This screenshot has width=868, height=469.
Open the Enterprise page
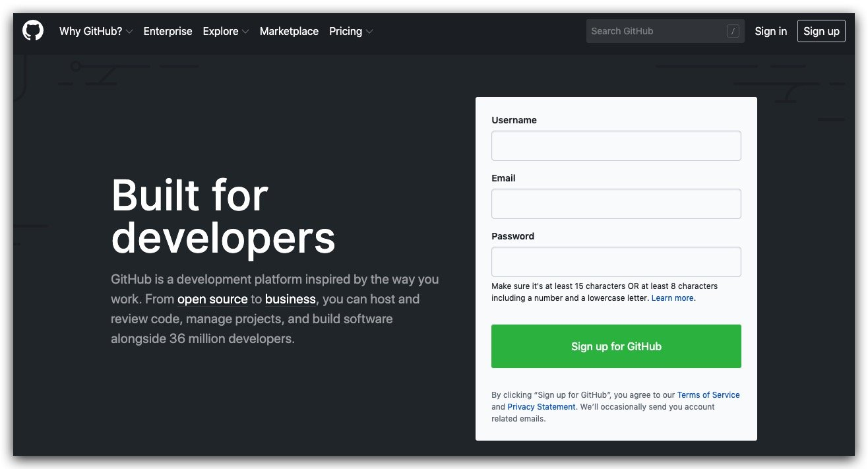coord(168,31)
